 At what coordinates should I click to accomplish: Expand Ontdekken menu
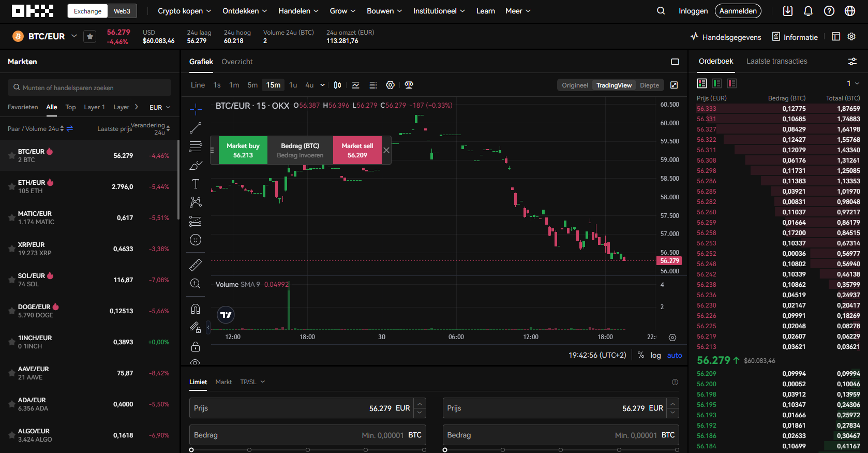pos(245,11)
